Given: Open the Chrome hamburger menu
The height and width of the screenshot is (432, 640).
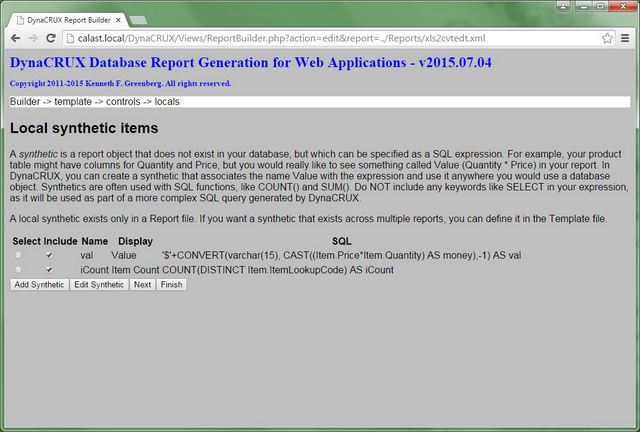Looking at the screenshot, I should (x=625, y=38).
